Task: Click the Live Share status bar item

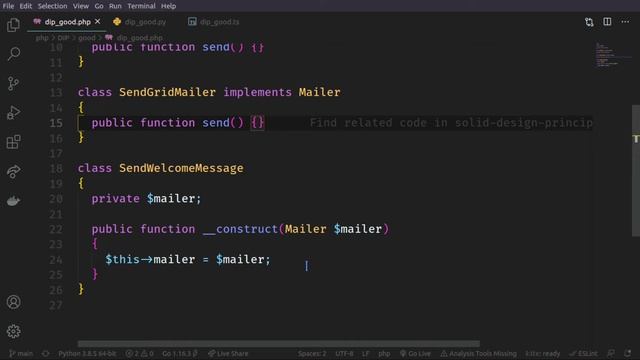Action: coord(228,353)
